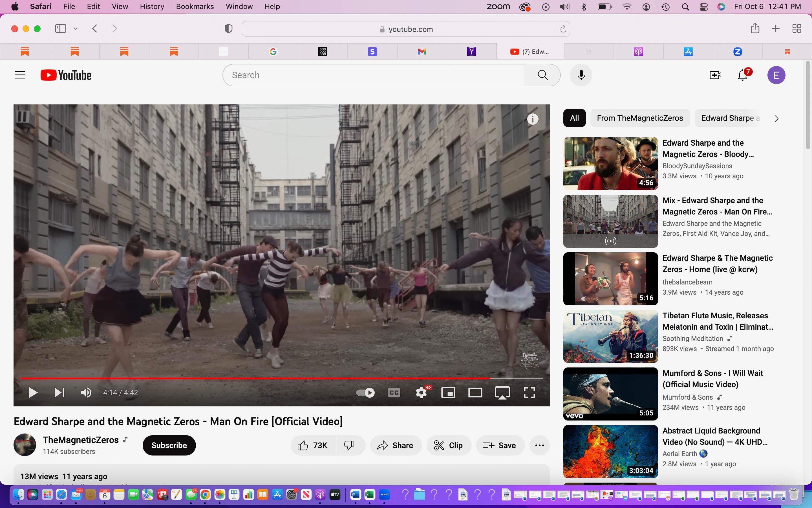Expand sidebar tab group dropdown
The width and height of the screenshot is (812, 508).
coord(76,29)
